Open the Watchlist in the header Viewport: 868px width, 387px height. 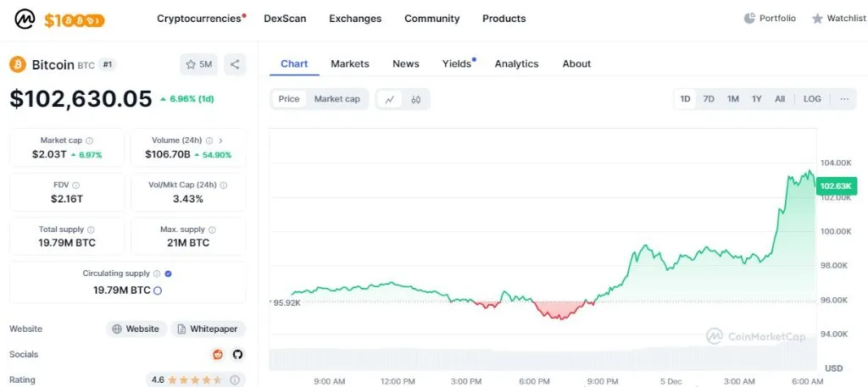pos(839,19)
